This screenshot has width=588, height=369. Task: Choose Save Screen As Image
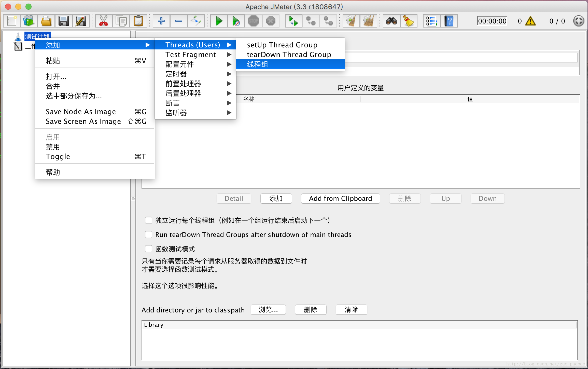(x=95, y=121)
